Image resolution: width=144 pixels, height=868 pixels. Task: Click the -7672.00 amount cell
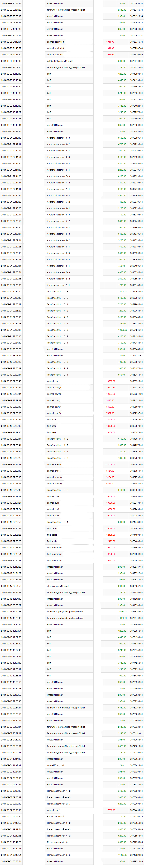click(110, 413)
